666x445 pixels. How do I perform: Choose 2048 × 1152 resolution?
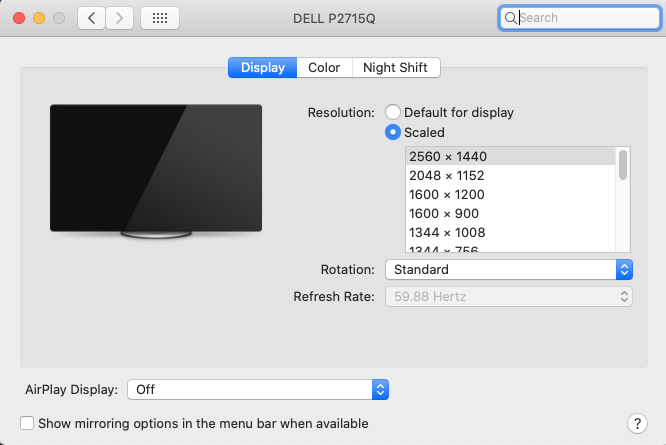(x=511, y=175)
